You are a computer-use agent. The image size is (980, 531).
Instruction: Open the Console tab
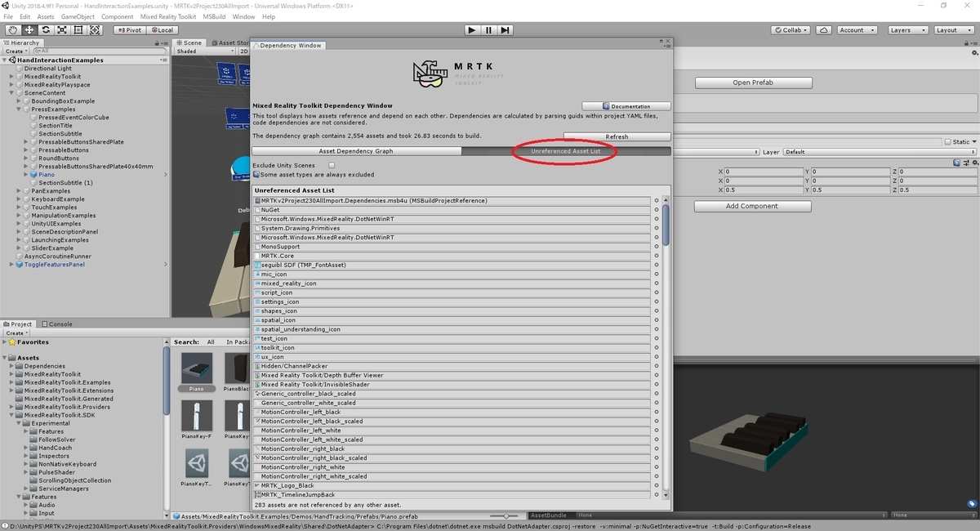point(56,324)
